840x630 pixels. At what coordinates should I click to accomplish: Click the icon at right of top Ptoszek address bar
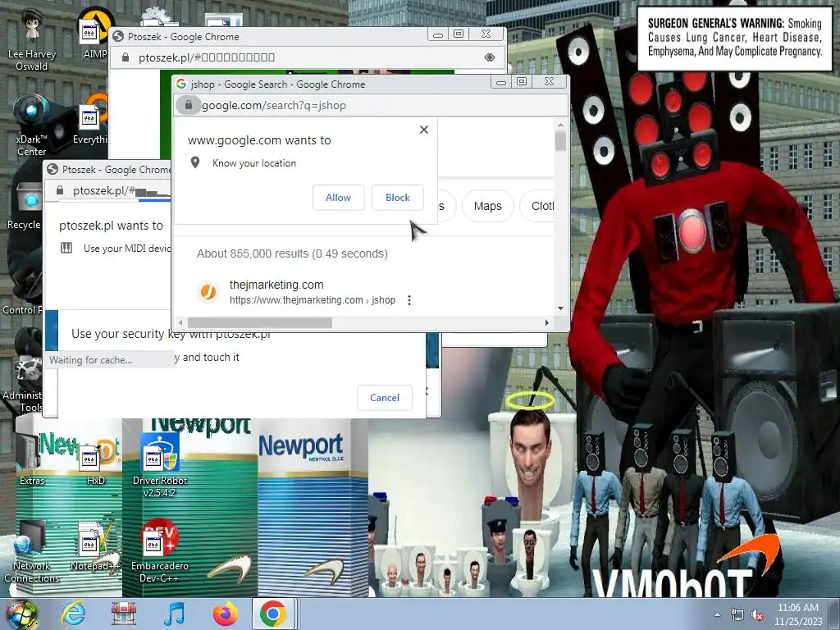click(490, 57)
